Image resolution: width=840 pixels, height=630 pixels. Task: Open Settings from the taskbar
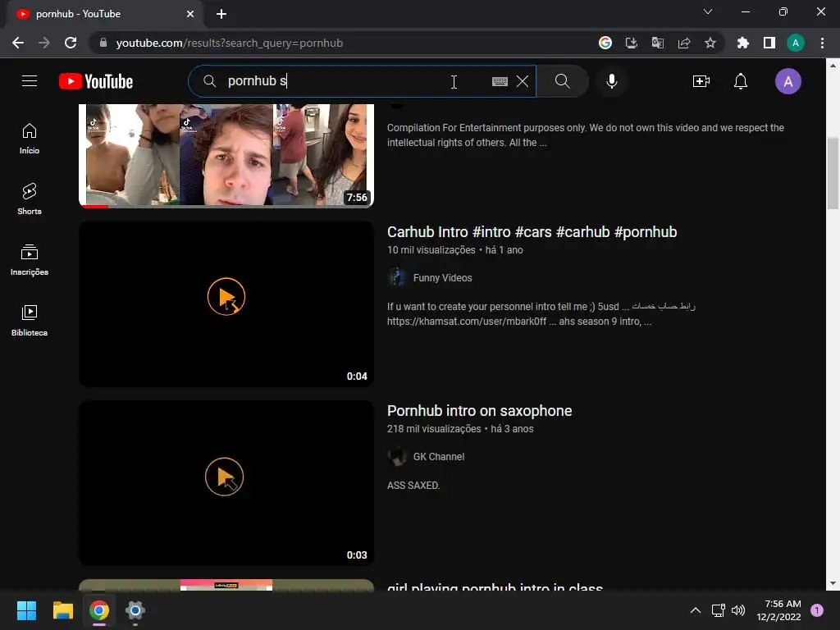pyautogui.click(x=135, y=610)
